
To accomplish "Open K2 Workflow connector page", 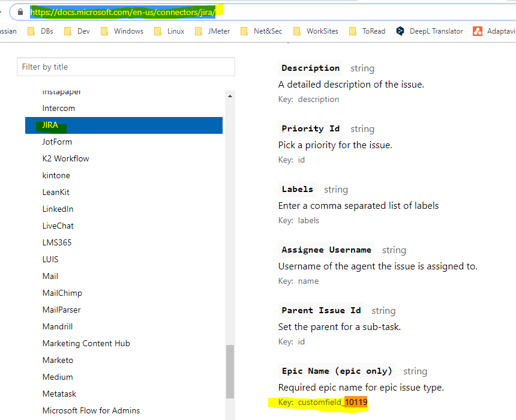I will point(65,158).
